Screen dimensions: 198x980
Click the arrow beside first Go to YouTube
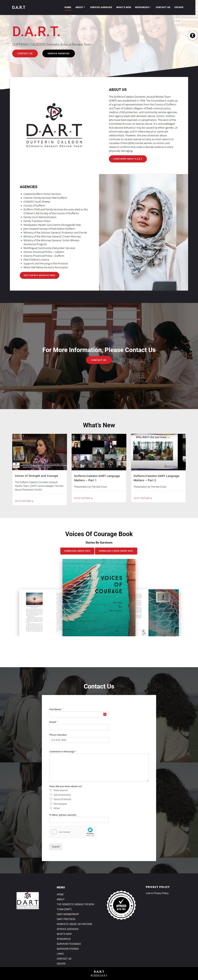tap(33, 501)
